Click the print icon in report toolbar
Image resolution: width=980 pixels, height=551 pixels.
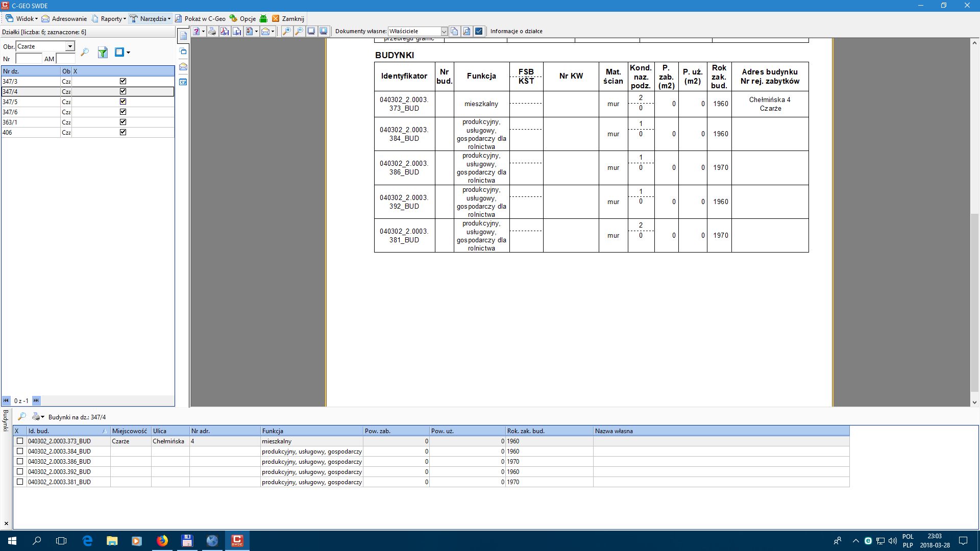tap(212, 31)
